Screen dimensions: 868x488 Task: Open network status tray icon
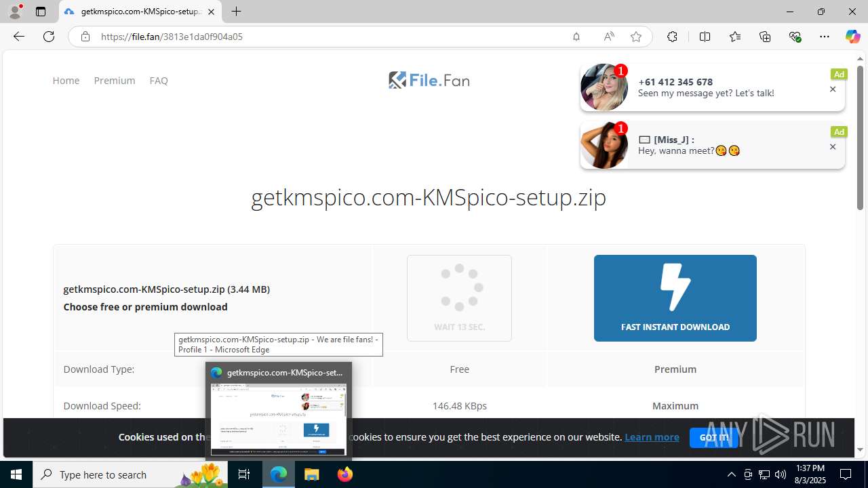[764, 474]
